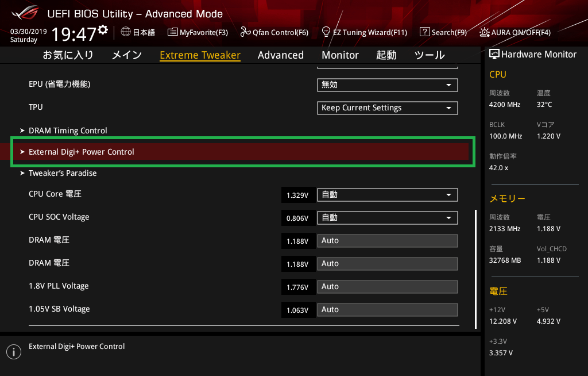Screen dimensions: 588x376
Task: Click the globe language icon
Action: (126, 32)
